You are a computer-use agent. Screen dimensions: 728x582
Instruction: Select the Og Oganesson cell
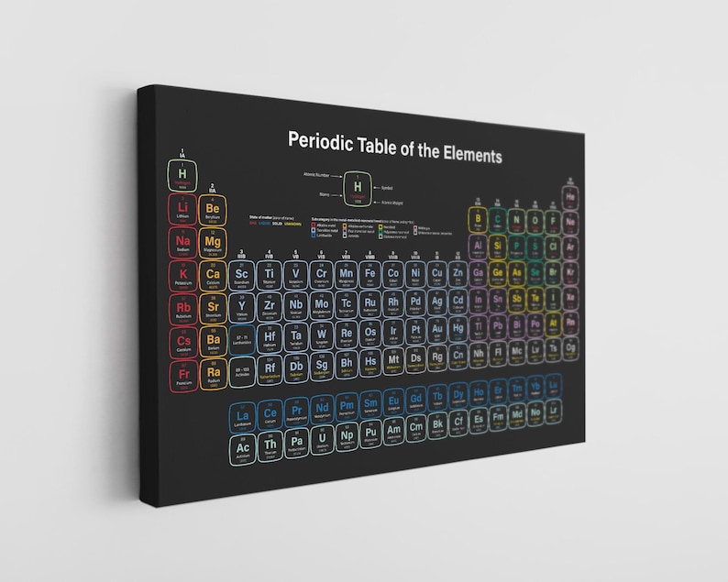tap(570, 348)
